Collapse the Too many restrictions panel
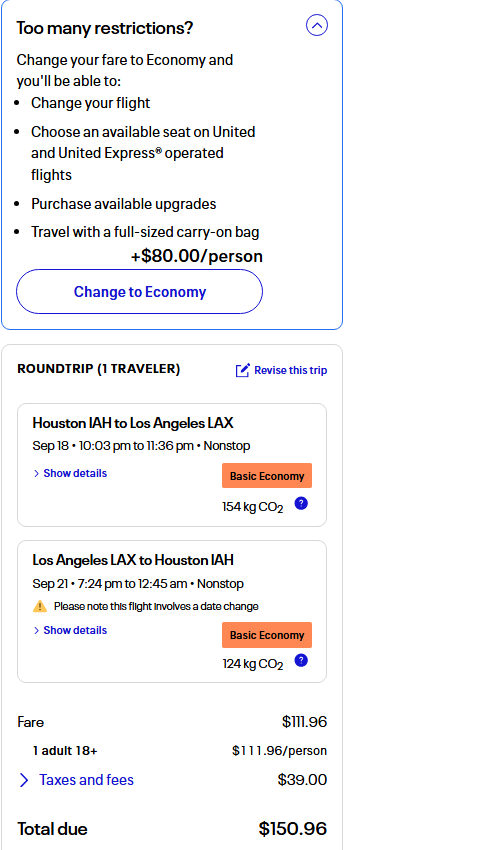The height and width of the screenshot is (850, 500). (x=317, y=25)
